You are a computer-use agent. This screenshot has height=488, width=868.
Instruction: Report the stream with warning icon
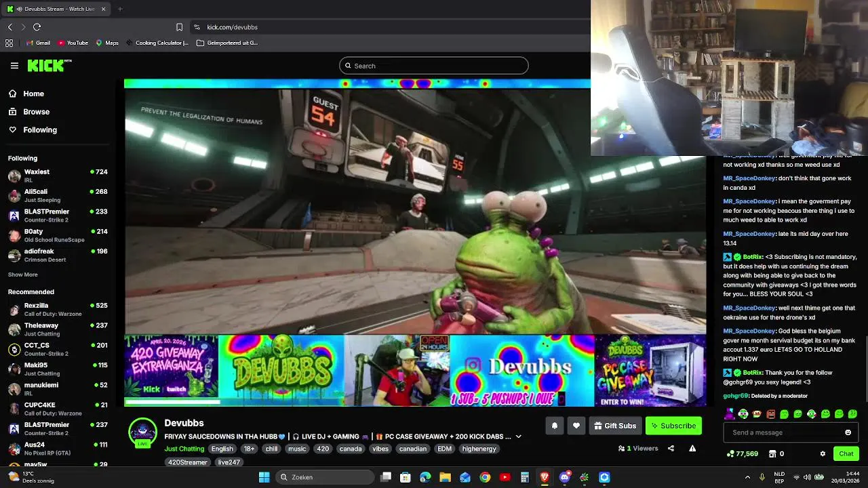tap(692, 448)
